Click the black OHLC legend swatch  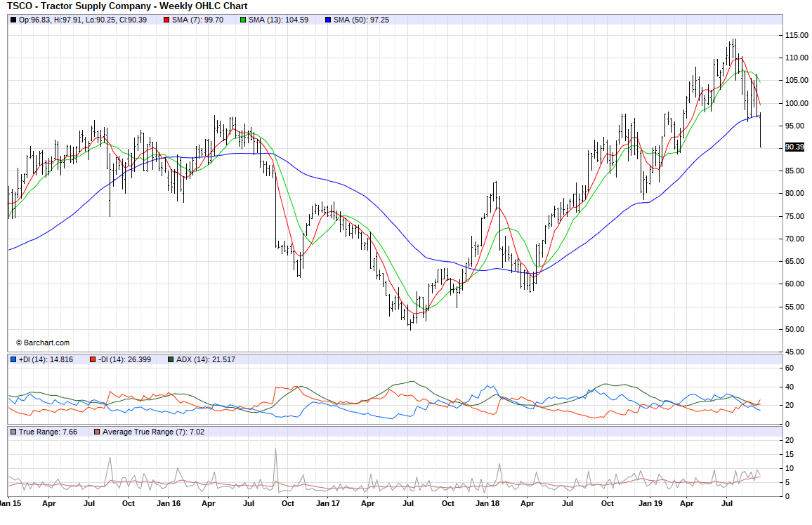point(13,20)
